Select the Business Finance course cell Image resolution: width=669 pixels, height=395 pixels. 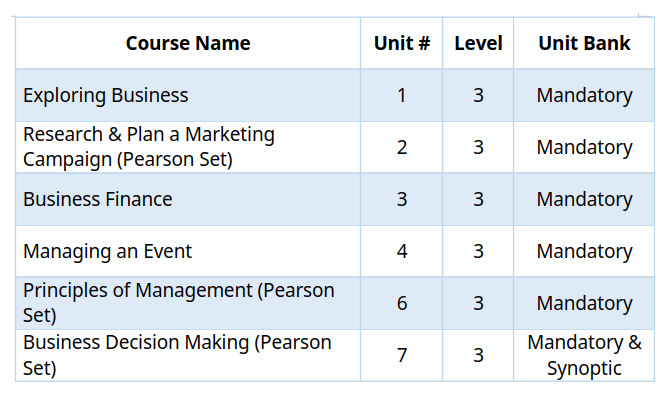click(188, 199)
